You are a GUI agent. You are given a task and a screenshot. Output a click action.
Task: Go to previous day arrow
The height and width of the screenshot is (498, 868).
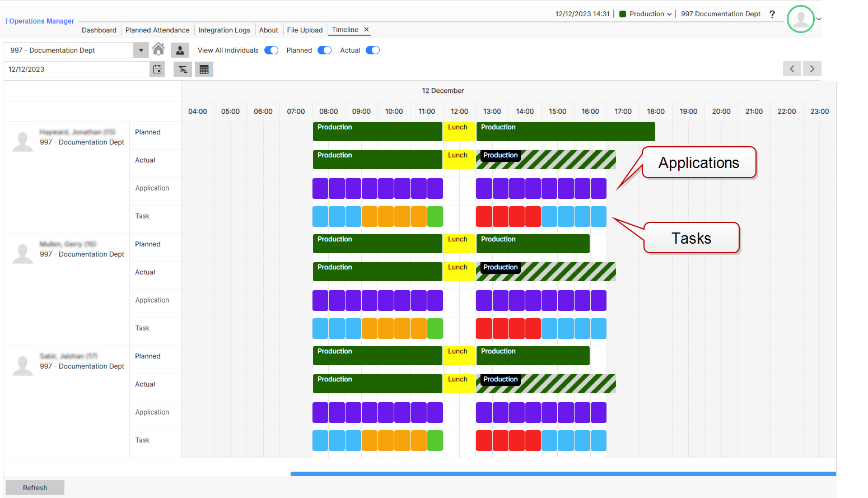(792, 69)
